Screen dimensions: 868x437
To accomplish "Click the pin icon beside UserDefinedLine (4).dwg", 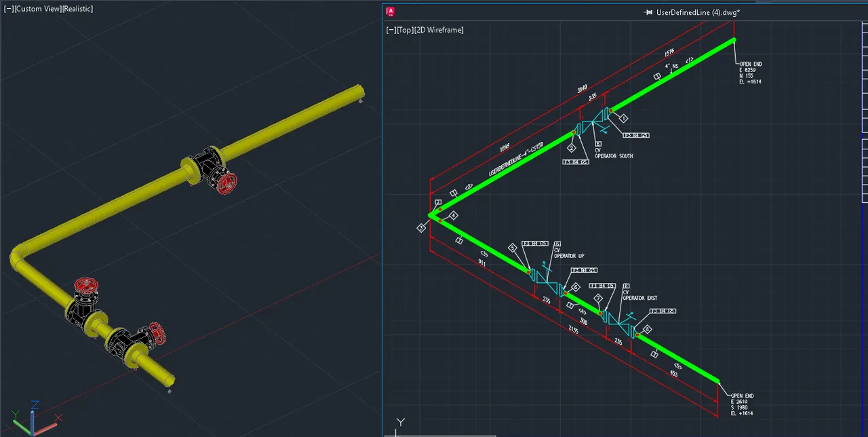I will point(649,12).
